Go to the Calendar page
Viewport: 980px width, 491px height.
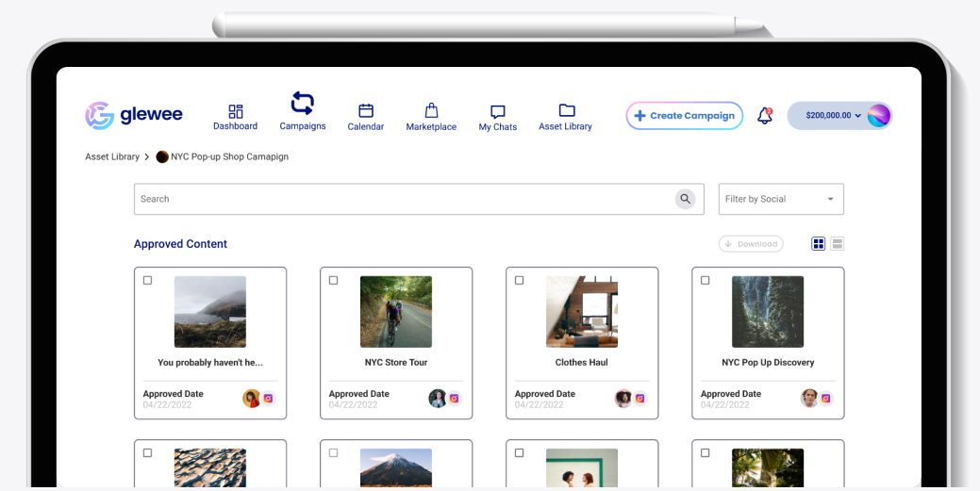coord(366,117)
